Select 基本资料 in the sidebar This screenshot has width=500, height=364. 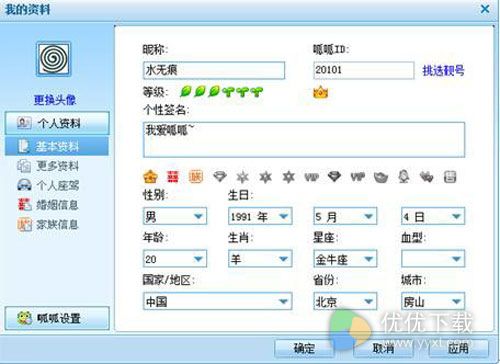pyautogui.click(x=57, y=146)
